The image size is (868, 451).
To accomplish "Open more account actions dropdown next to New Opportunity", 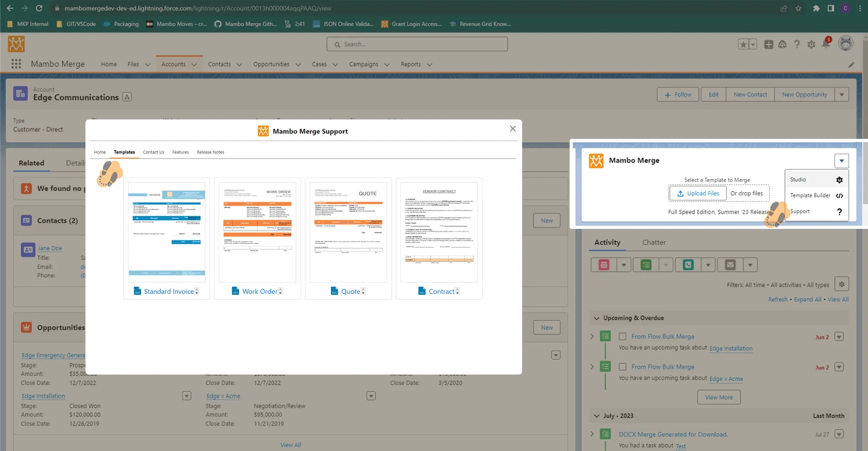I will click(842, 95).
